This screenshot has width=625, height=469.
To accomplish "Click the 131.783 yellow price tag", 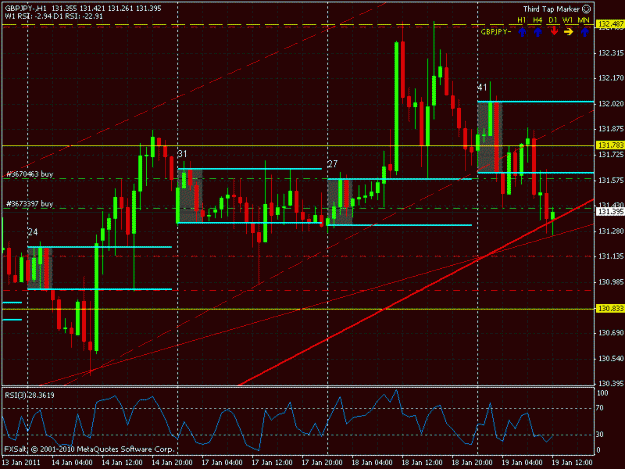I will click(610, 145).
